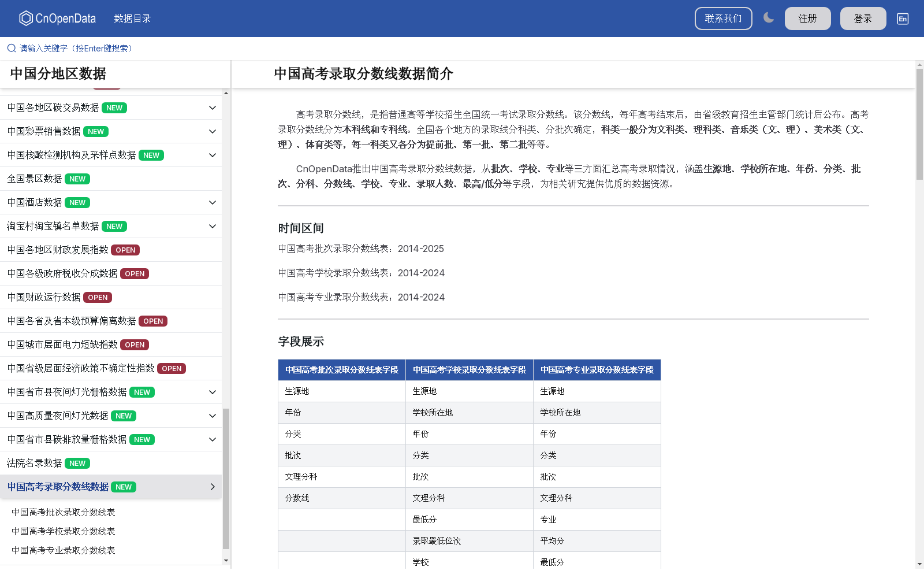Select 中国高考学校录取分数线表

tap(64, 531)
